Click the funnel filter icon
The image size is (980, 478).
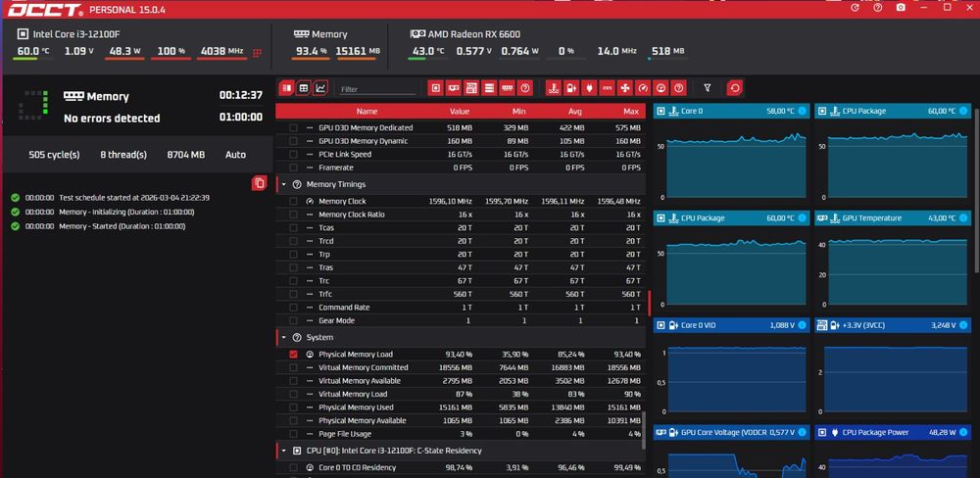click(x=708, y=88)
